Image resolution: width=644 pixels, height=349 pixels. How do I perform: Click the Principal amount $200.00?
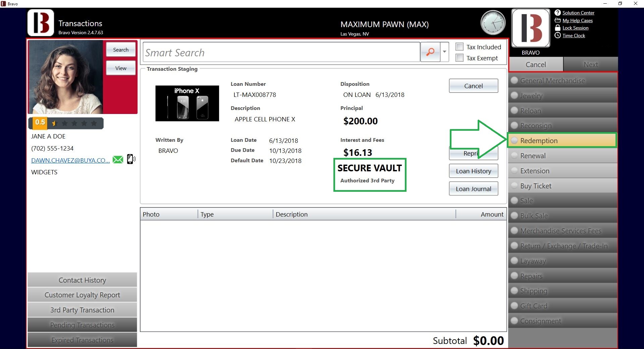(360, 121)
